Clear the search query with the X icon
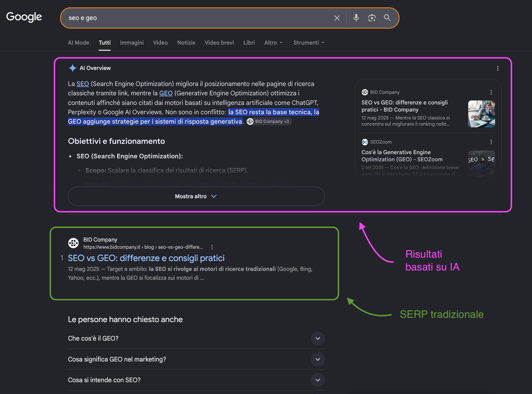Viewport: 532px width, 394px height. (x=337, y=18)
